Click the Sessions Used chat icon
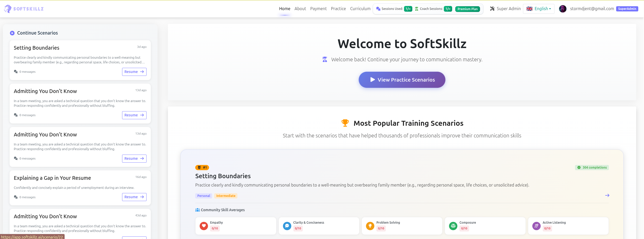The image size is (644, 239). pos(378,9)
